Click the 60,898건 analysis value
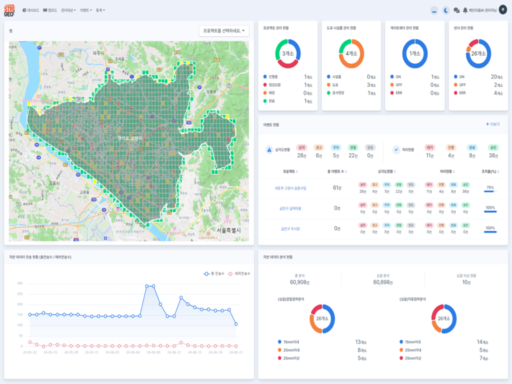 383,282
